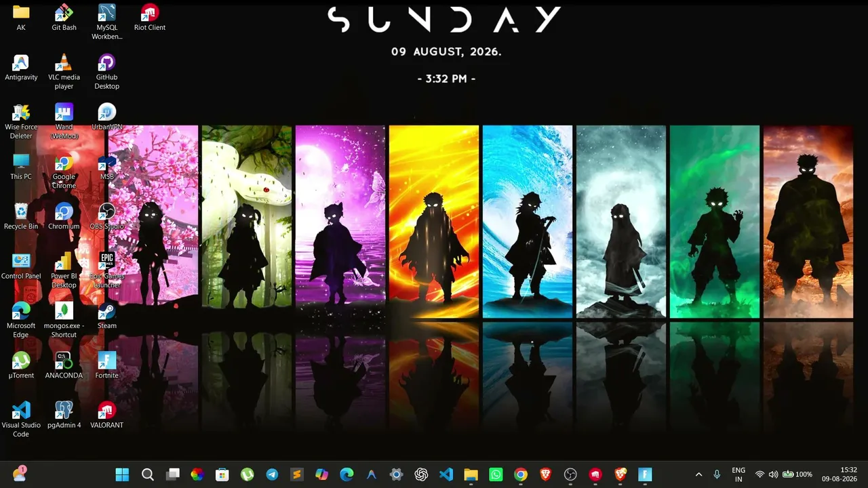
Task: Open µTorrent from the taskbar
Action: [x=248, y=474]
